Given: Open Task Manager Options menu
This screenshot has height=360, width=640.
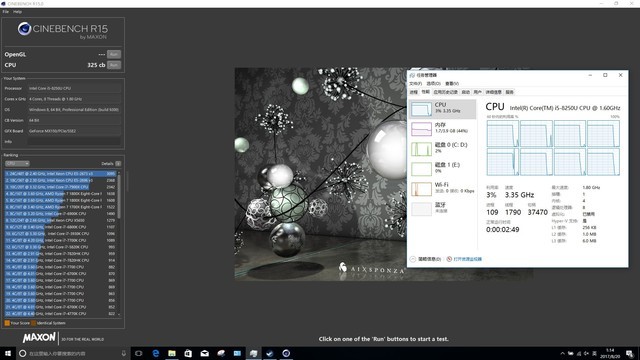Looking at the screenshot, I should click(433, 84).
